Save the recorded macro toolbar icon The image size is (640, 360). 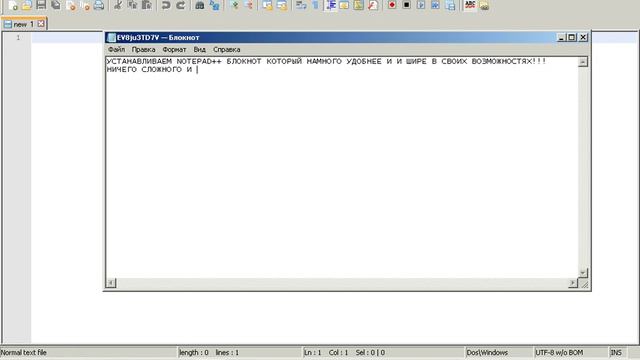point(450,5)
